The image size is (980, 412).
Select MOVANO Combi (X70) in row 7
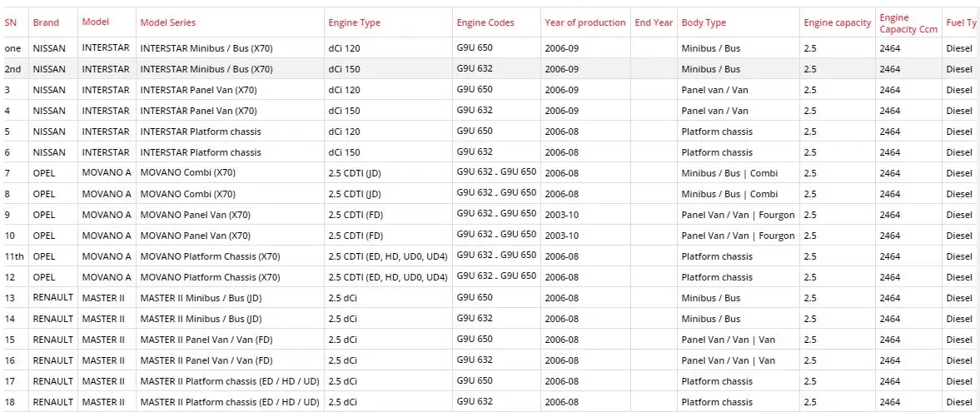tap(187, 173)
